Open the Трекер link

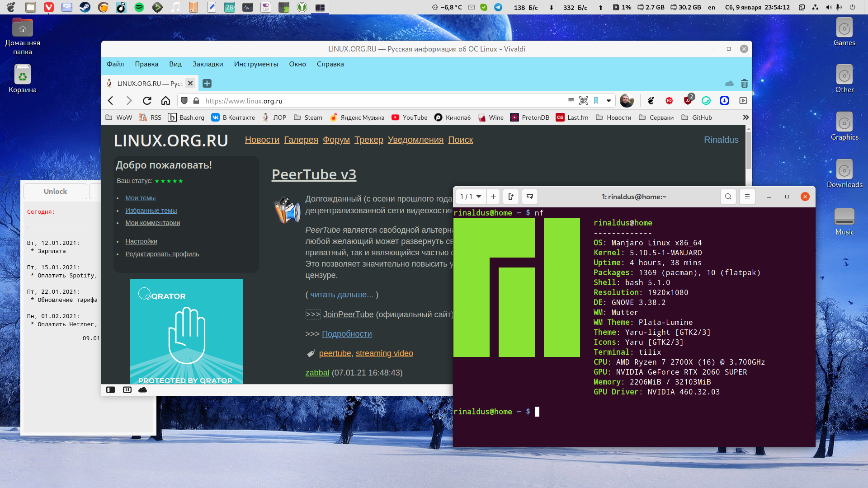click(x=369, y=140)
